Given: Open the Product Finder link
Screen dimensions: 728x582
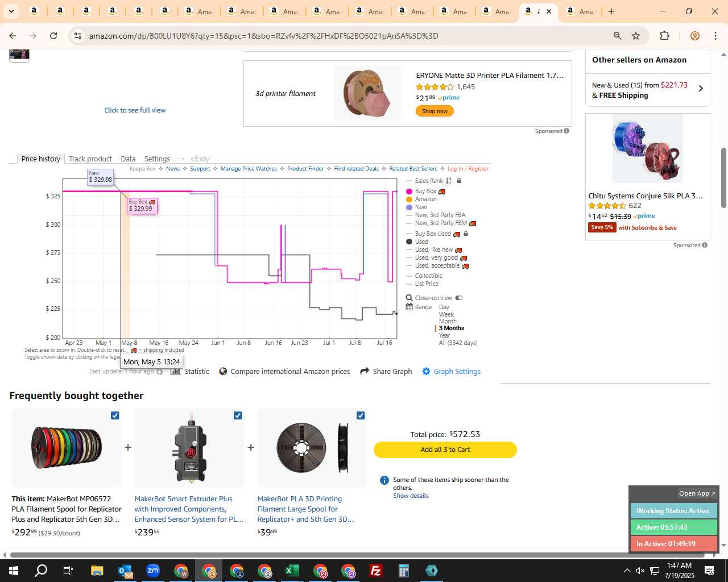Looking at the screenshot, I should click(305, 169).
